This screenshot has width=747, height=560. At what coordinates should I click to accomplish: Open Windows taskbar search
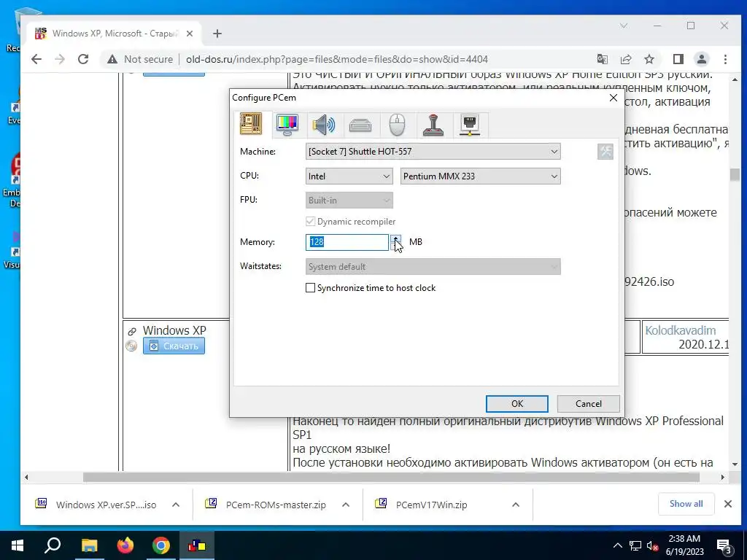click(53, 545)
